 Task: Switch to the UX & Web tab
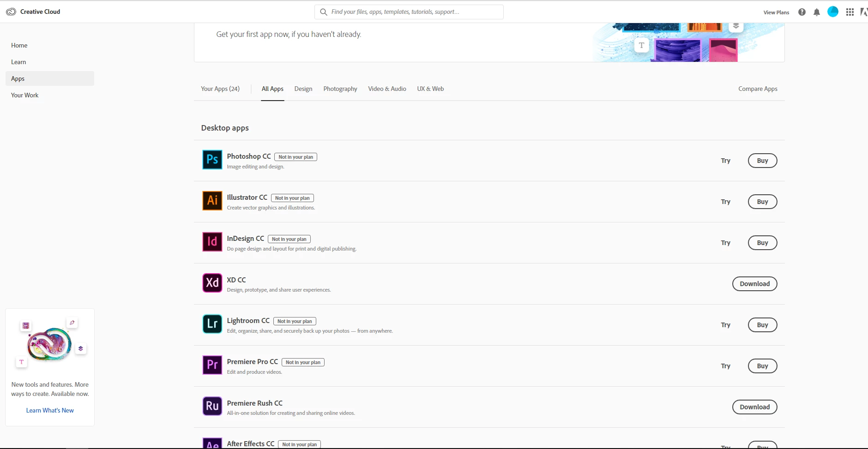pyautogui.click(x=430, y=89)
